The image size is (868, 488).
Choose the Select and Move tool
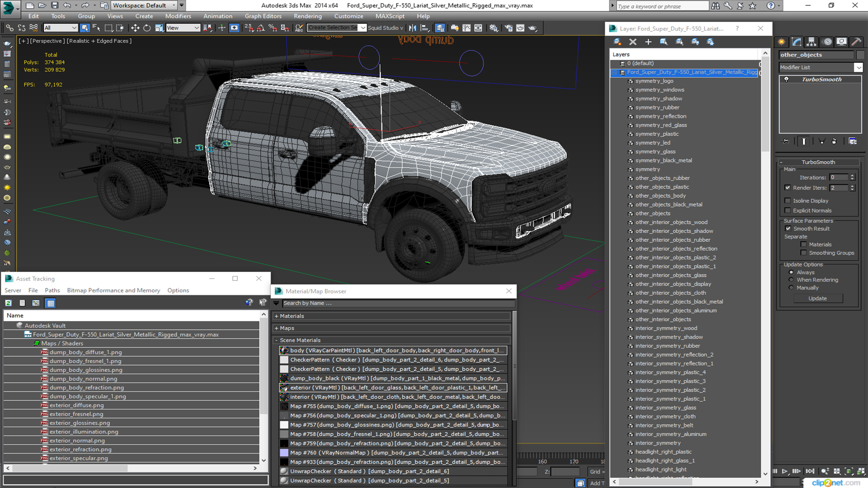click(x=135, y=28)
